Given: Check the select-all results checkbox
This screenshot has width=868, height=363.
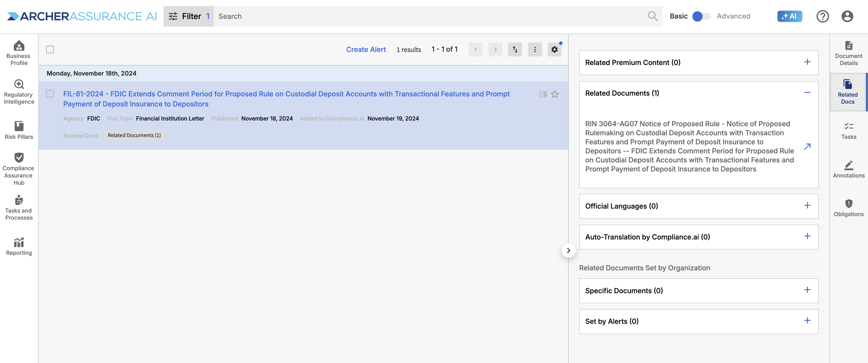Looking at the screenshot, I should coord(50,49).
